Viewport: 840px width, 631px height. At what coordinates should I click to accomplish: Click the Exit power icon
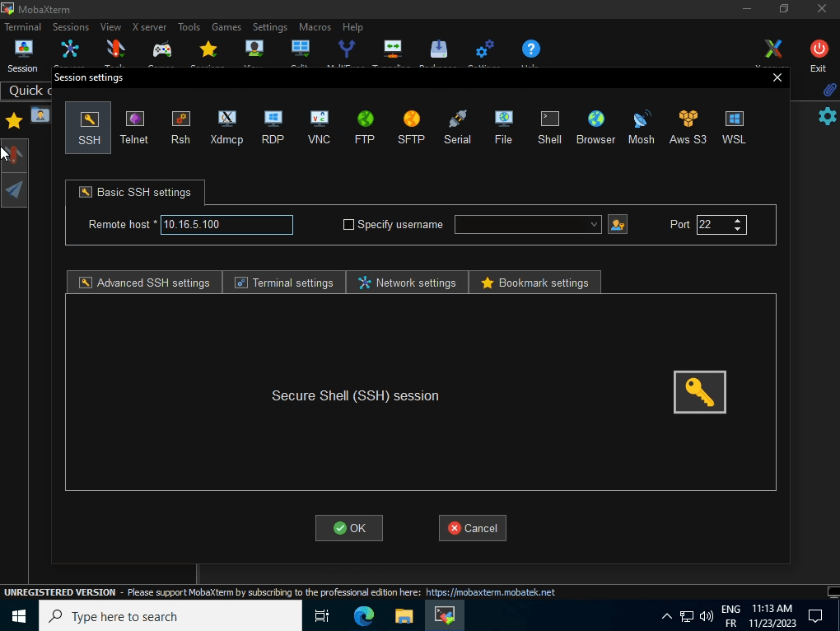click(x=818, y=56)
